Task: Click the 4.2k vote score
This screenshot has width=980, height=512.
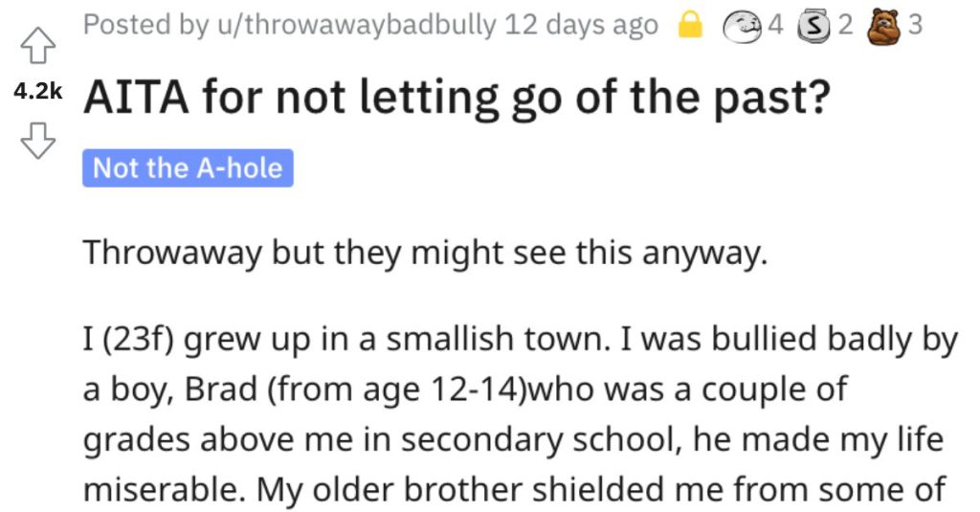Action: (x=38, y=92)
